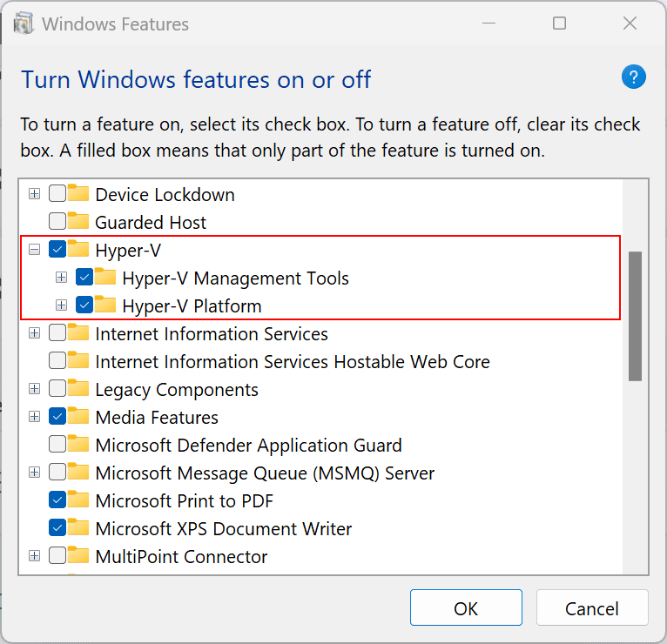Viewport: 667px width, 644px height.
Task: Click the vertical scrollbar thumb
Action: pyautogui.click(x=635, y=315)
